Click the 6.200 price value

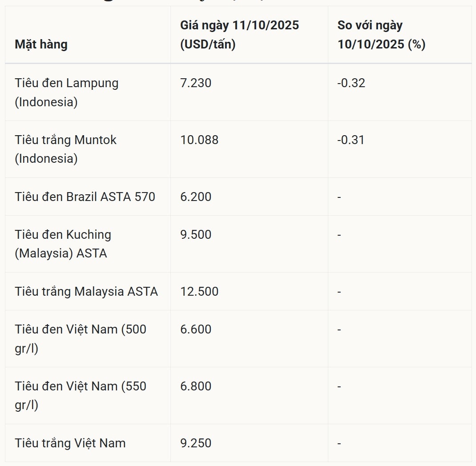click(196, 197)
